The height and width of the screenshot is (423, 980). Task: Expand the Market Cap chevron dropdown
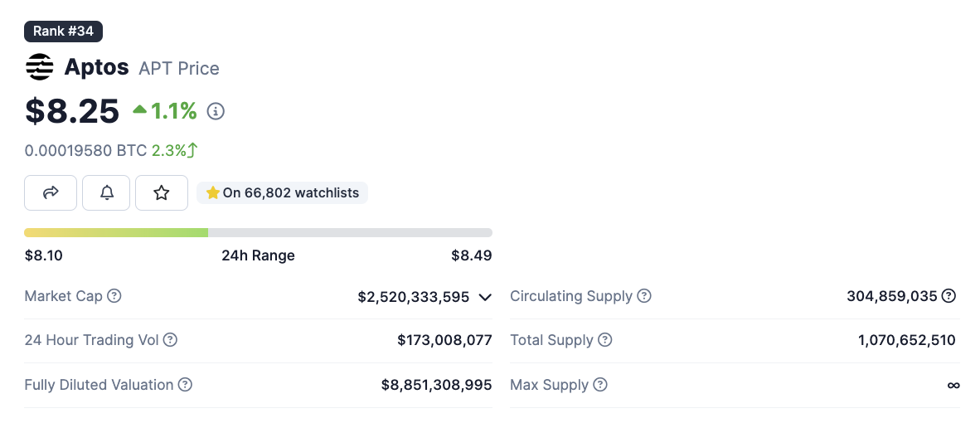coord(485,297)
